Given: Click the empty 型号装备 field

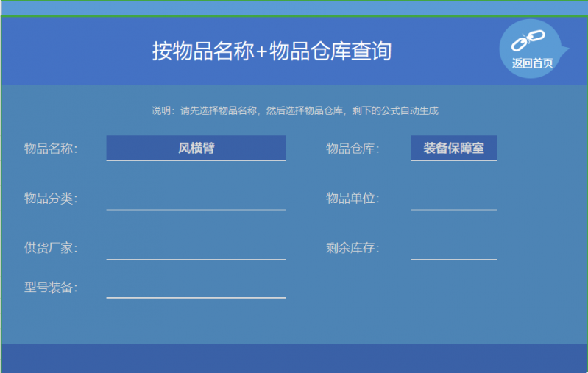Looking at the screenshot, I should pyautogui.click(x=196, y=287).
